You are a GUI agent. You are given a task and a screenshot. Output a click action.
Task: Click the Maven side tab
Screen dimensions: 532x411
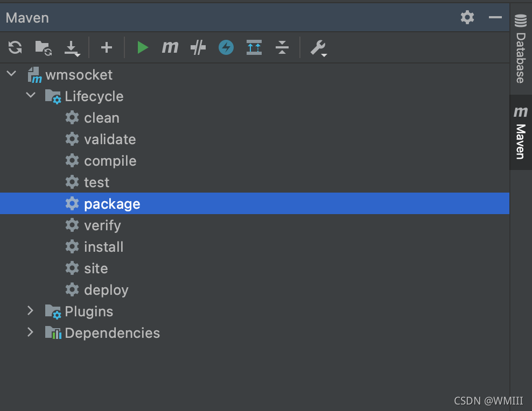[521, 132]
